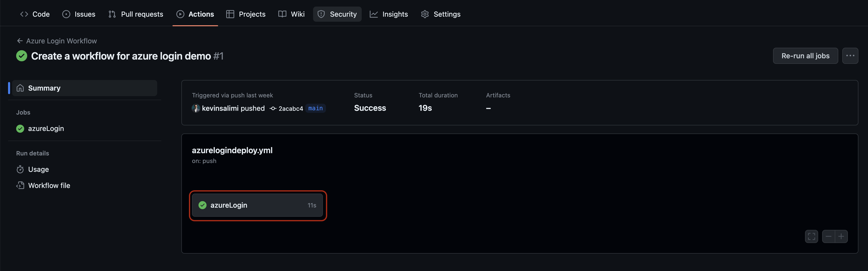Click the Workflow file code icon
868x271 pixels.
pos(20,186)
